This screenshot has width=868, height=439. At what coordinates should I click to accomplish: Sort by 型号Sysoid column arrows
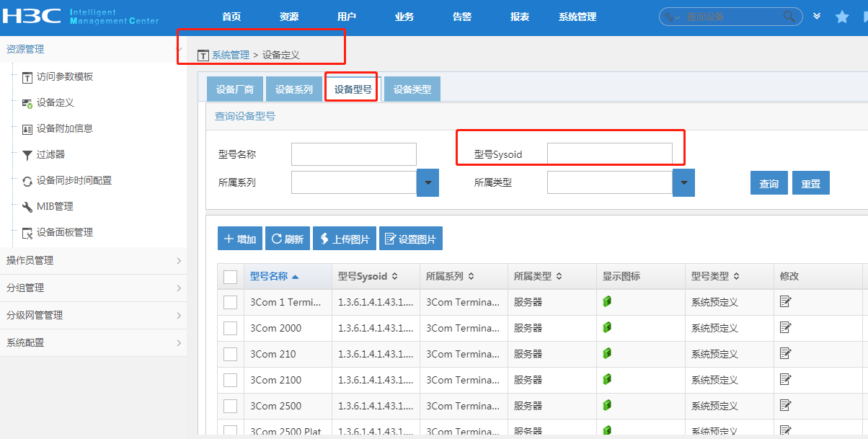click(x=395, y=276)
